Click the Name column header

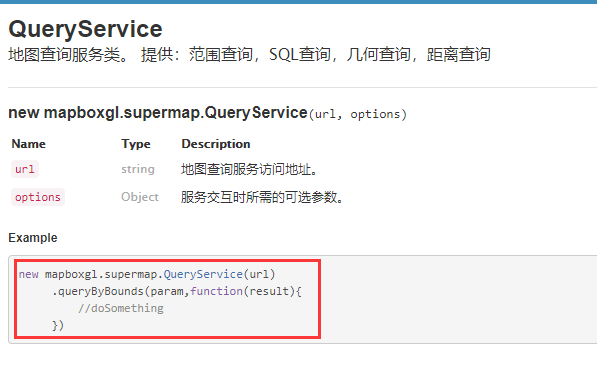pos(29,144)
